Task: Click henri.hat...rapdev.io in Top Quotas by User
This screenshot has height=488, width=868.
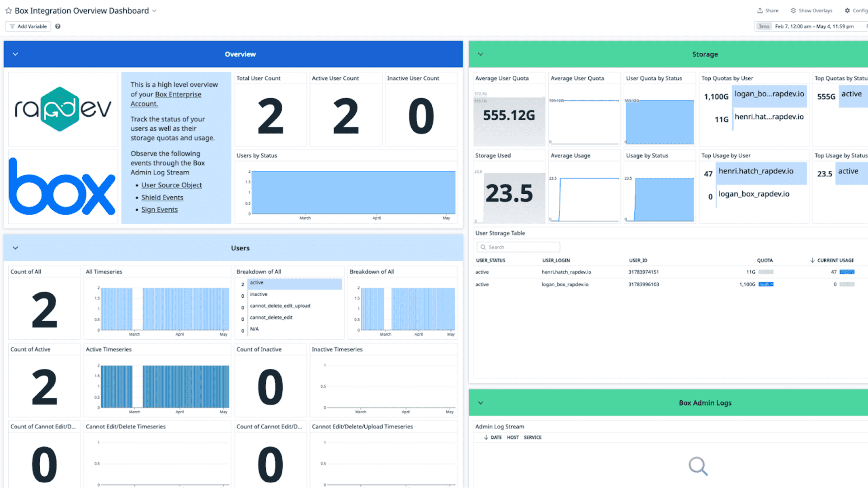Action: (x=769, y=117)
